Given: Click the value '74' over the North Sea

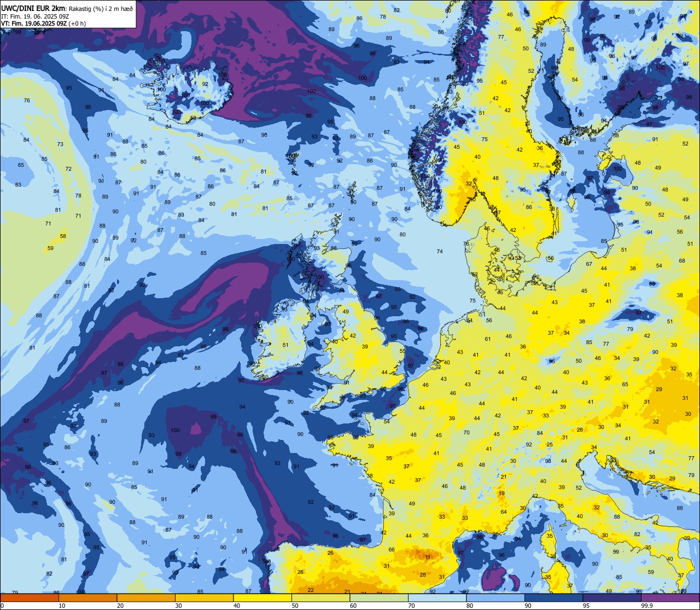Looking at the screenshot, I should [x=440, y=251].
